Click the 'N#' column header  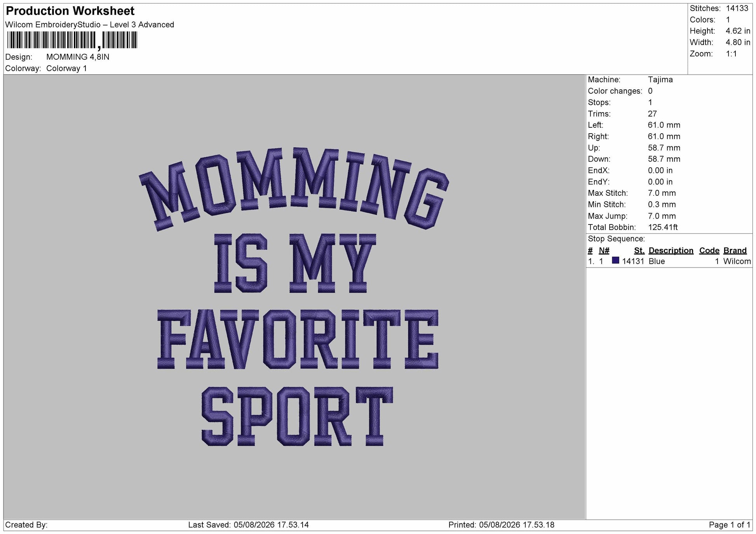coord(604,250)
